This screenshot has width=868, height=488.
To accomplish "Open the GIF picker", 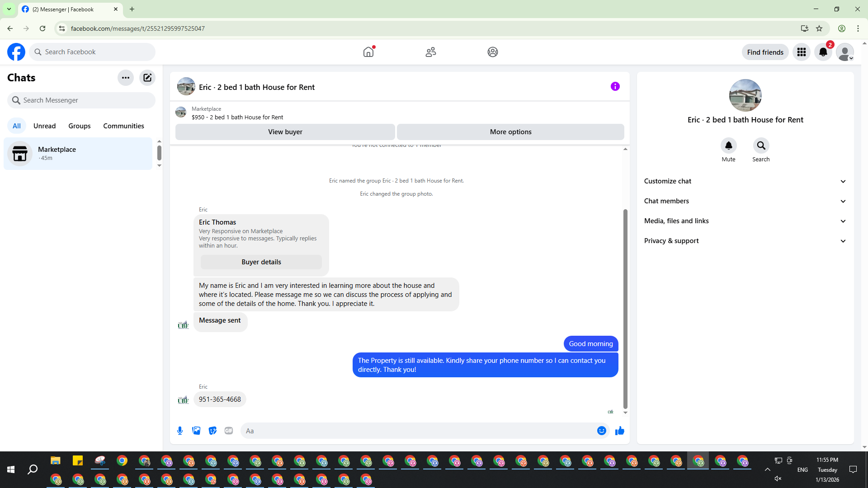I will [229, 431].
